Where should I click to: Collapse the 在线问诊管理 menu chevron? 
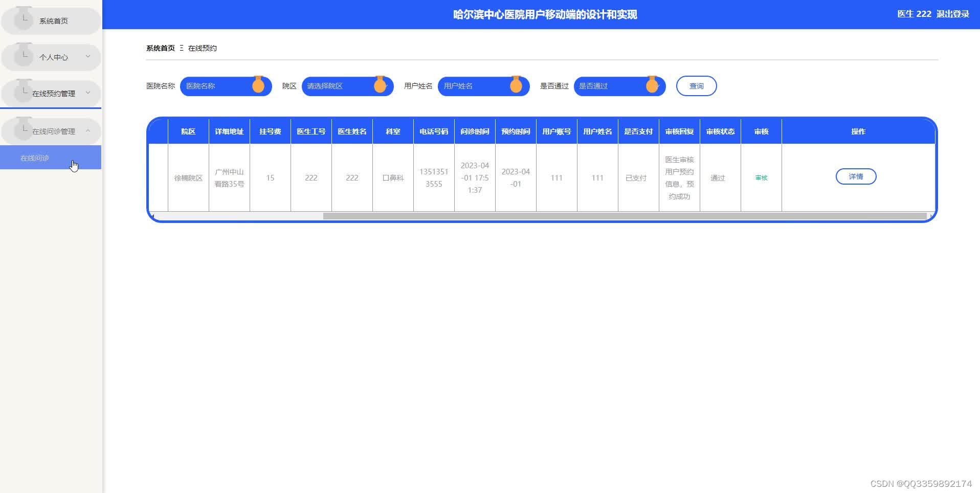(88, 131)
